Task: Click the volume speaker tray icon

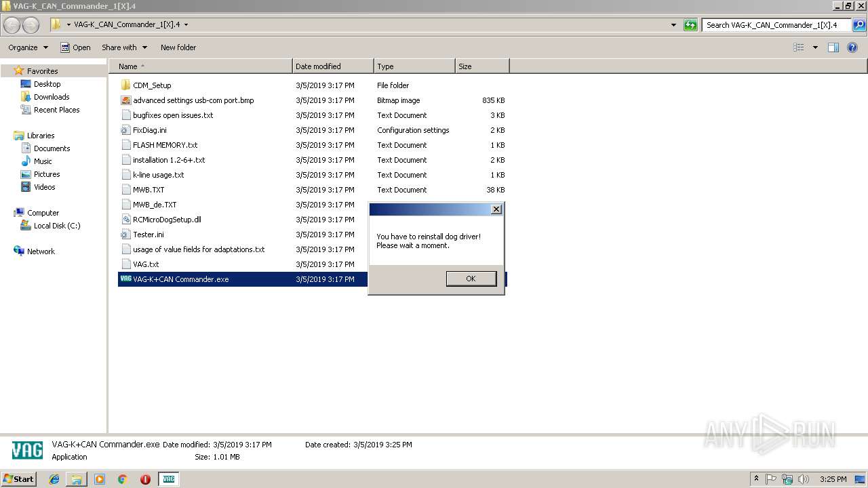Action: (804, 479)
